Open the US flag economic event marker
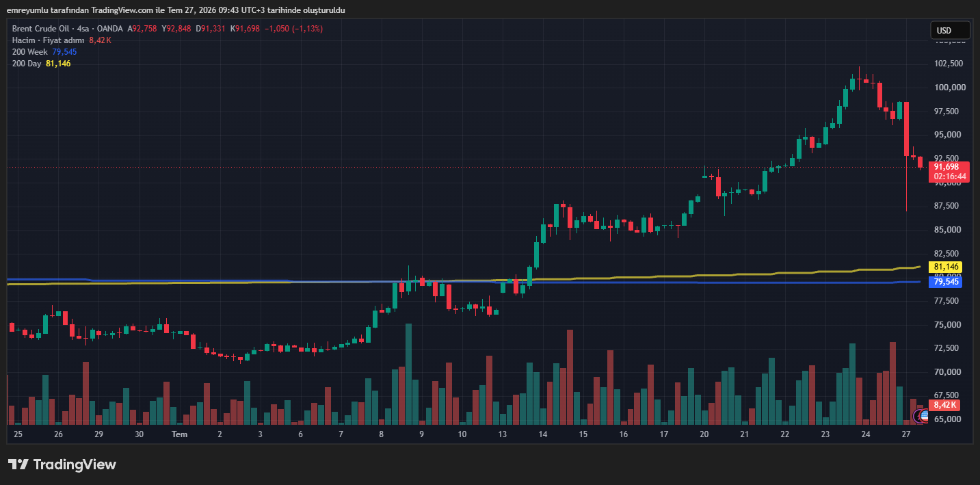The width and height of the screenshot is (980, 485). [x=925, y=416]
